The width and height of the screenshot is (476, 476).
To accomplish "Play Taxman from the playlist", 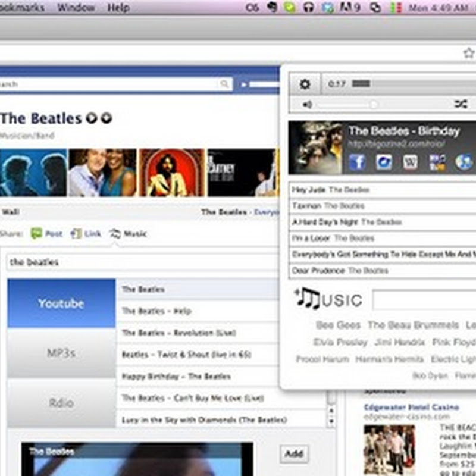I will pyautogui.click(x=383, y=206).
